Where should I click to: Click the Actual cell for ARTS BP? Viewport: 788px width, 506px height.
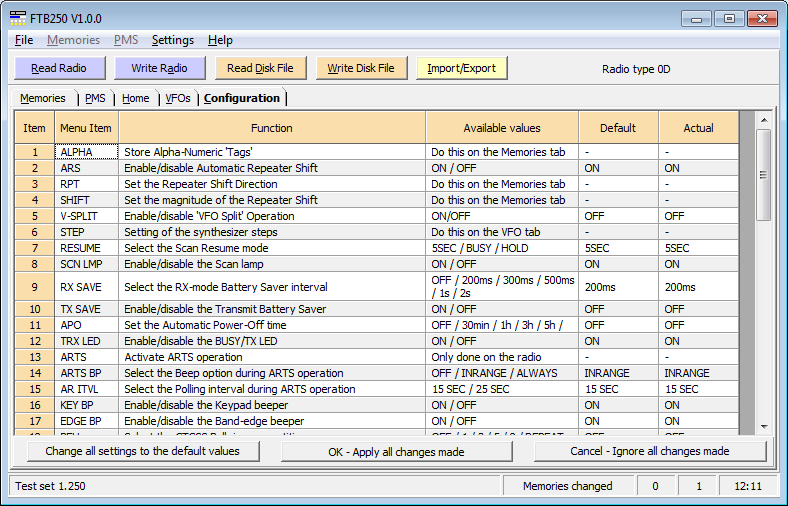[x=698, y=373]
